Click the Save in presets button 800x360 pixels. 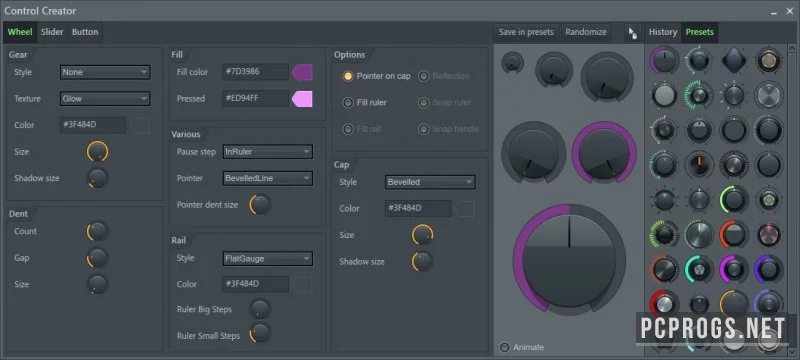[x=526, y=32]
